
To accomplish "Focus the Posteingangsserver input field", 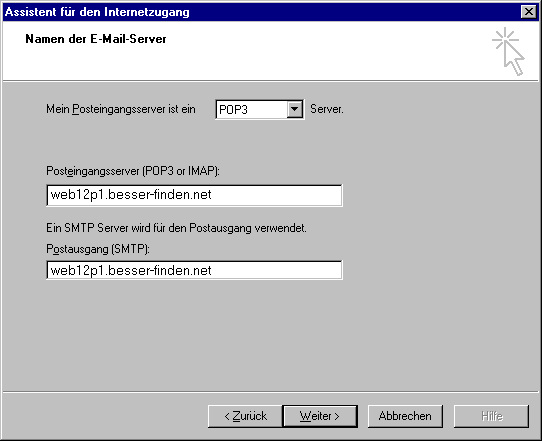I will (195, 195).
